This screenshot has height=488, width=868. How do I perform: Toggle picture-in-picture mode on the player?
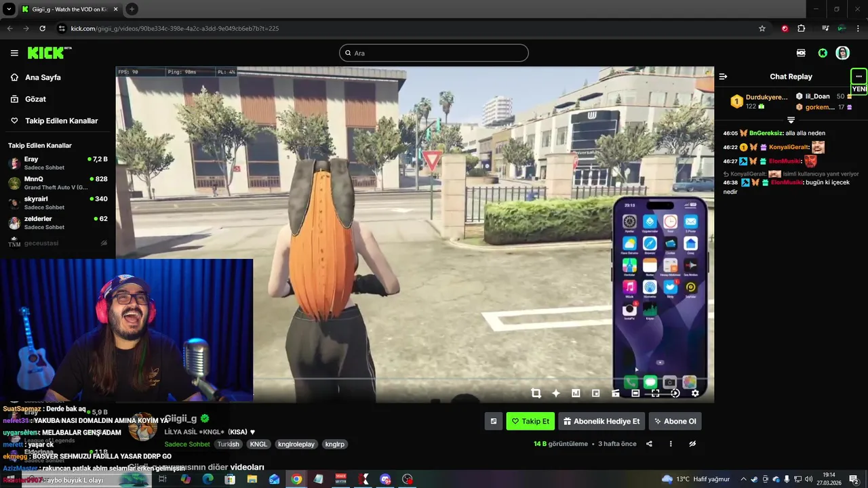click(x=595, y=393)
